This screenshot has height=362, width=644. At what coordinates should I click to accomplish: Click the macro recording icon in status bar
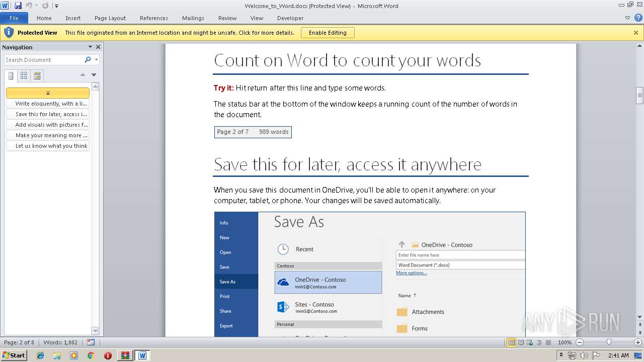pyautogui.click(x=91, y=342)
